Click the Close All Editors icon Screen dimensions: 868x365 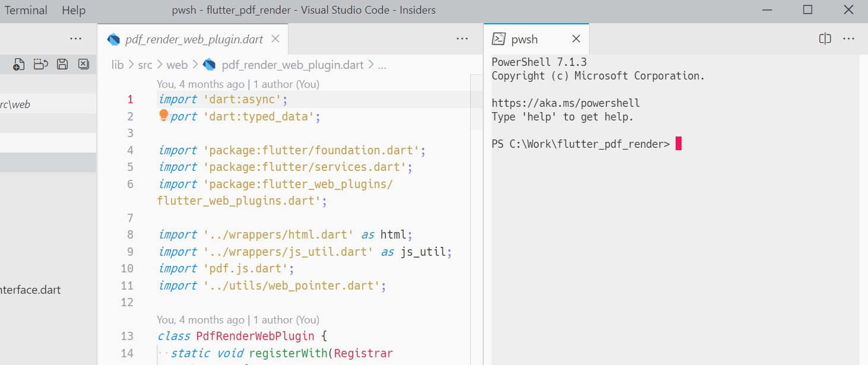click(x=84, y=64)
